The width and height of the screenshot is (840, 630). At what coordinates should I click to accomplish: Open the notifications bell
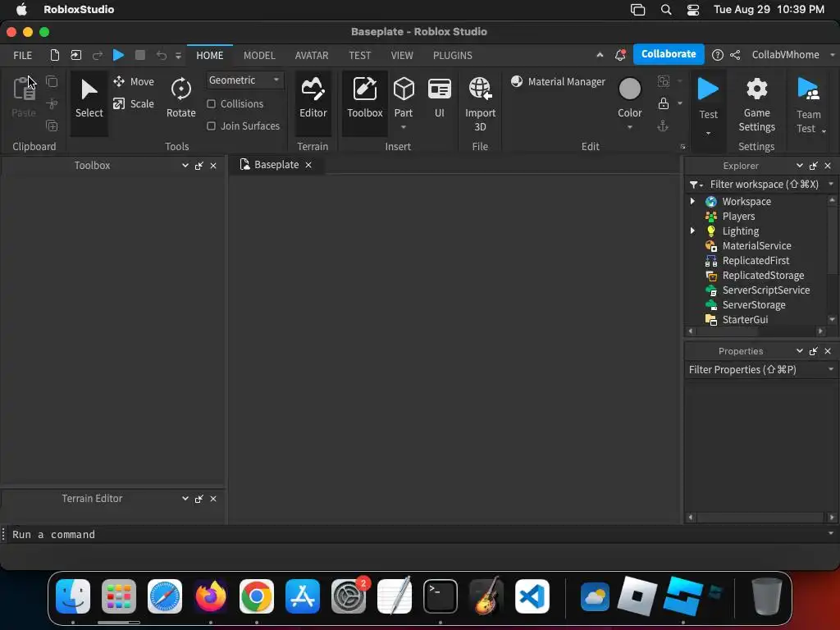(x=620, y=55)
